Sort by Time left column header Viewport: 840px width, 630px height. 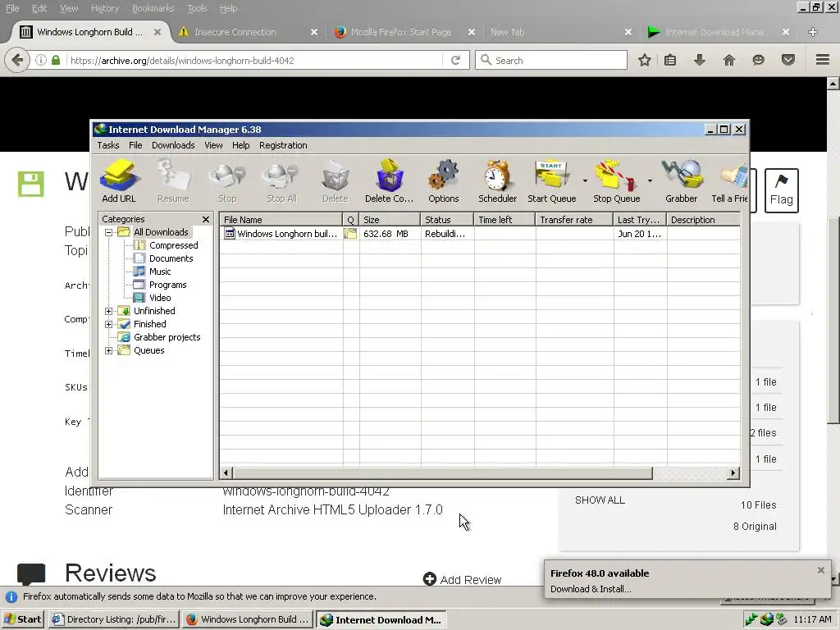(504, 220)
